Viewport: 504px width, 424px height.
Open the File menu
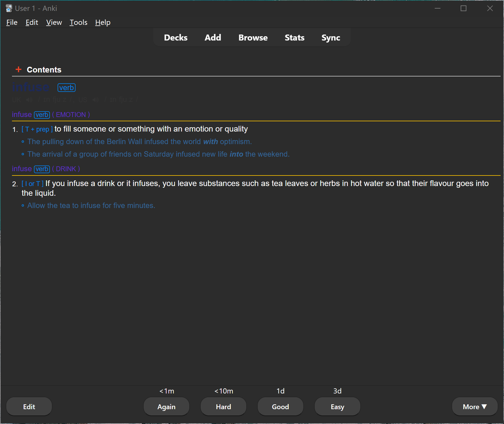tap(12, 22)
